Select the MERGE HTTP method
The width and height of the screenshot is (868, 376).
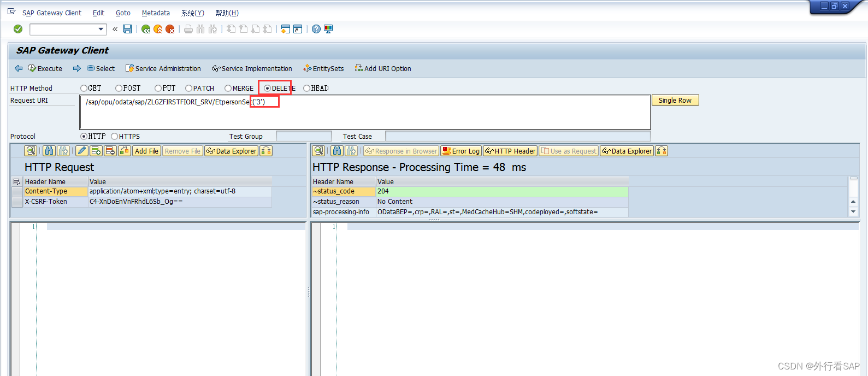(228, 88)
